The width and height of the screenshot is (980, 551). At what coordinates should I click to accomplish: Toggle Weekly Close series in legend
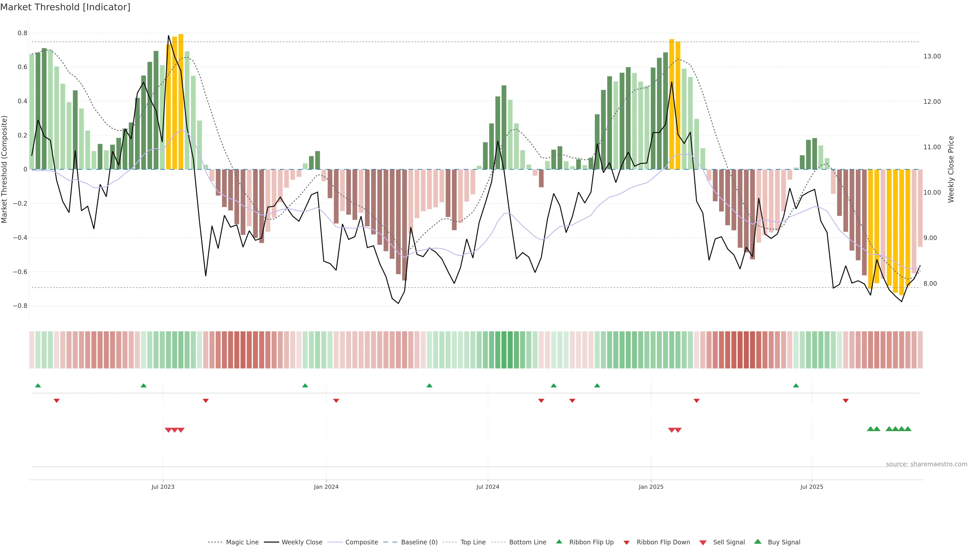tap(302, 542)
